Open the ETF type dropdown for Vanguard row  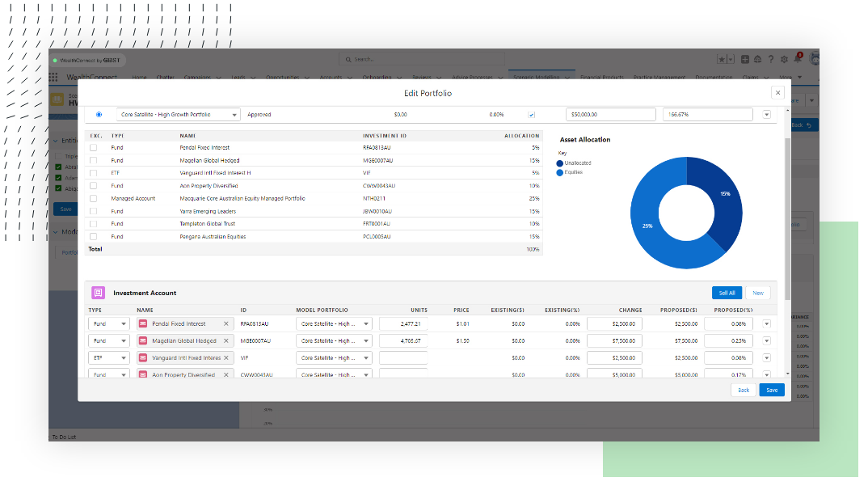[x=108, y=358]
